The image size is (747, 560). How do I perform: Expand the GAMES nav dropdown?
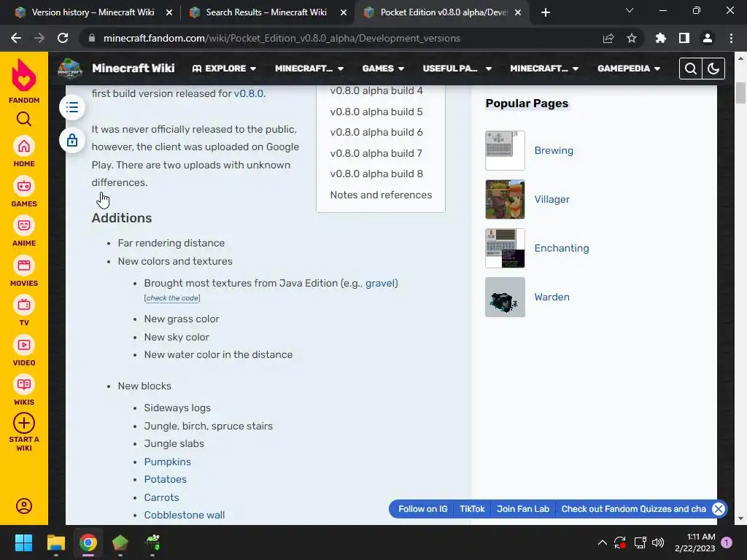383,69
